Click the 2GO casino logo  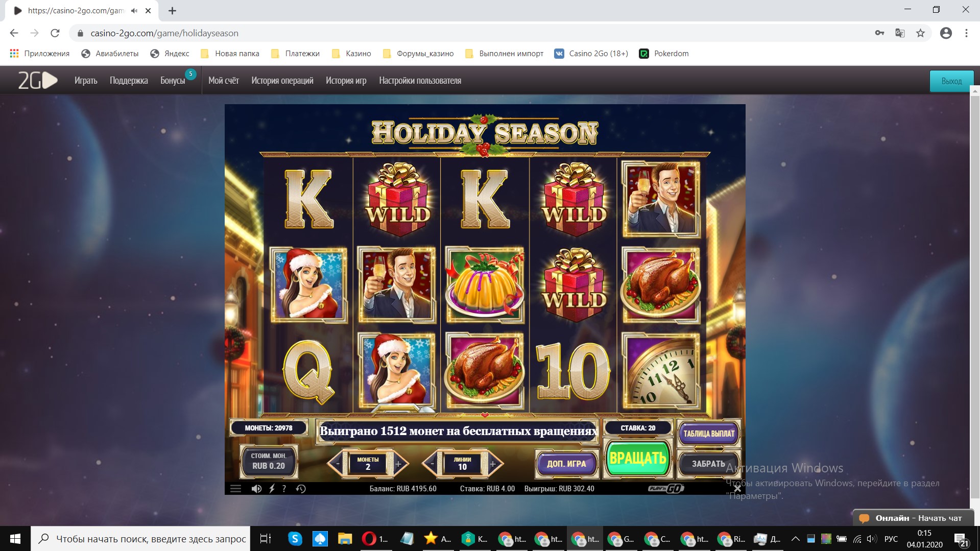tap(38, 80)
